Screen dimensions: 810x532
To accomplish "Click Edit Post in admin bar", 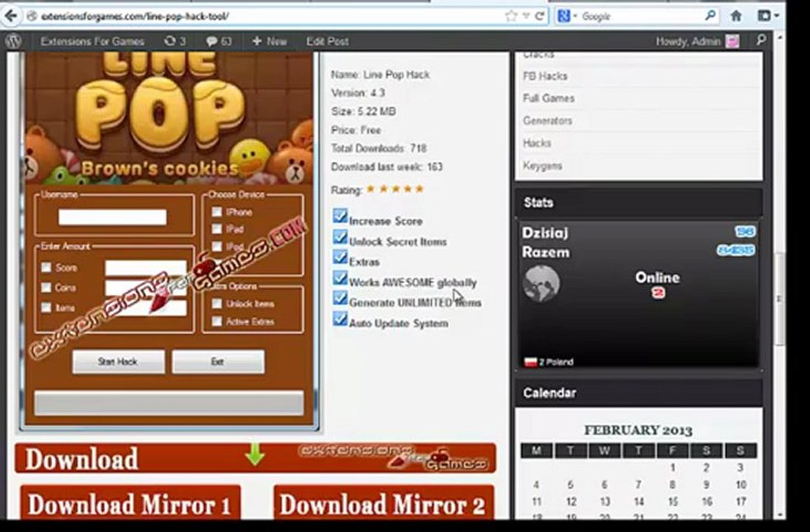I will (x=327, y=41).
